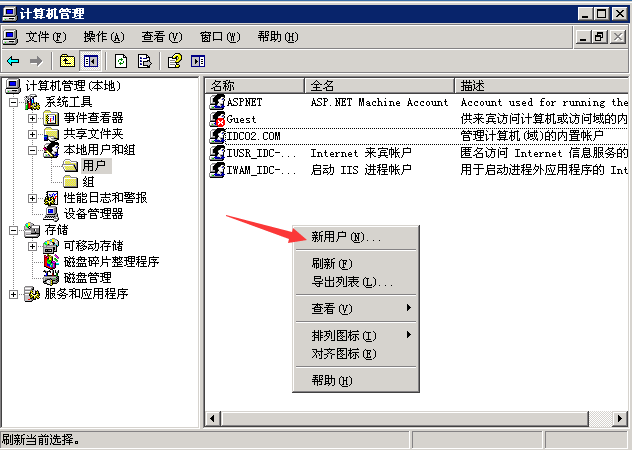The image size is (632, 450).
Task: Expand the 事件查看器 node
Action: pyautogui.click(x=32, y=119)
